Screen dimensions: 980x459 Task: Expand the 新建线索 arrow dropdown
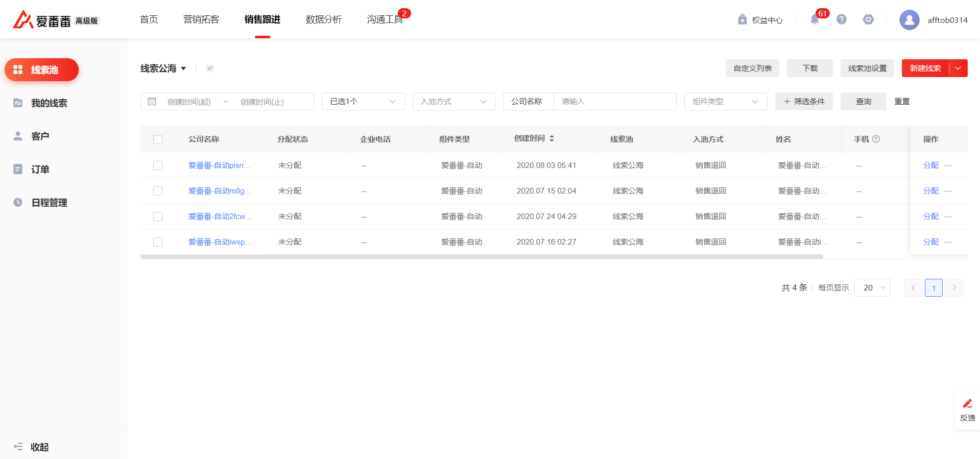[x=958, y=68]
